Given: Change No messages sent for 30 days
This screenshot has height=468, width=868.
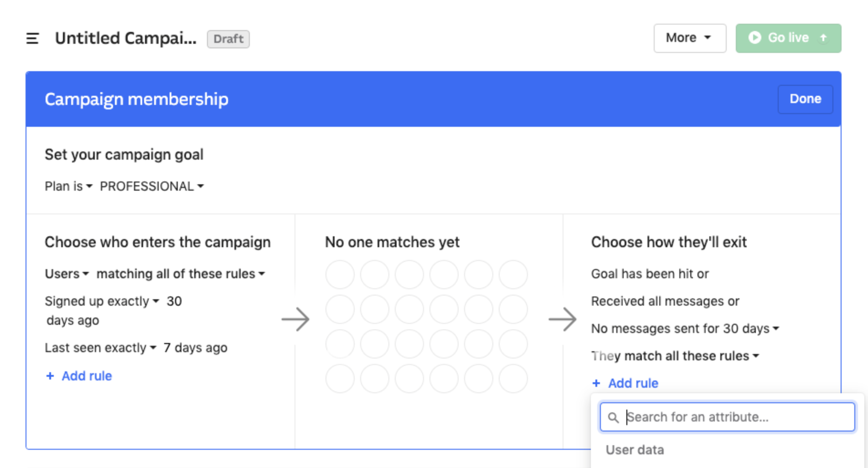Looking at the screenshot, I should (685, 328).
